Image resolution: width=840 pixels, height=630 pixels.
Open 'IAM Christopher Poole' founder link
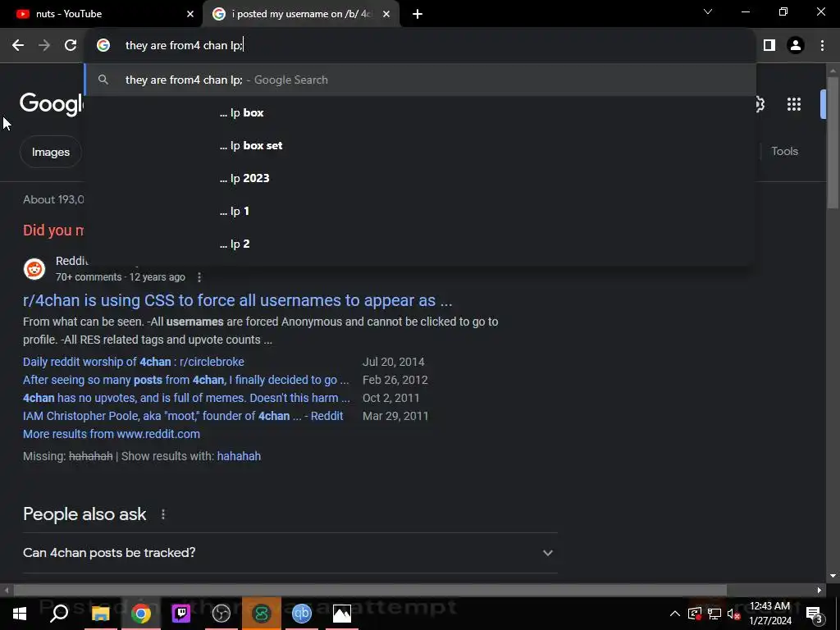(x=183, y=416)
